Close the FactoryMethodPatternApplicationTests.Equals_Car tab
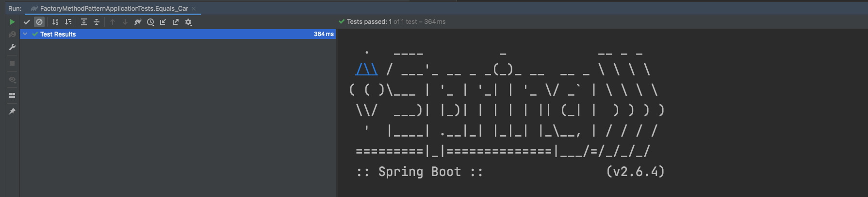868x197 pixels. (194, 8)
